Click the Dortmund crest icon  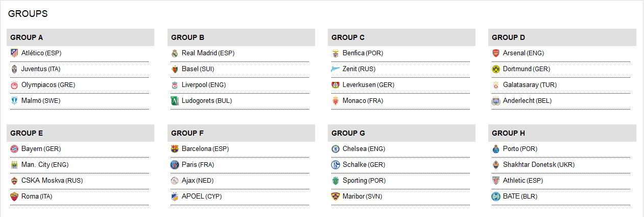point(495,69)
